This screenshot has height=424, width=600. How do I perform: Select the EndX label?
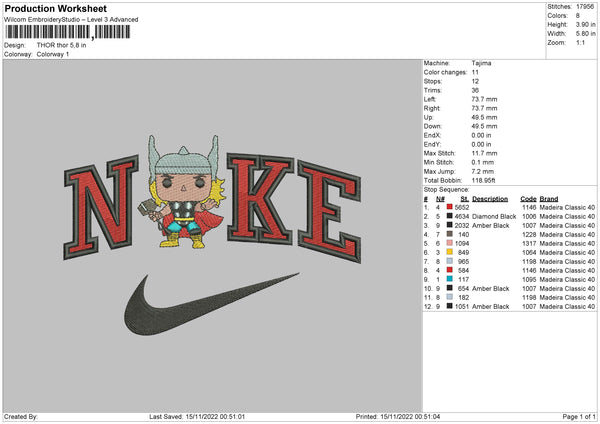432,135
